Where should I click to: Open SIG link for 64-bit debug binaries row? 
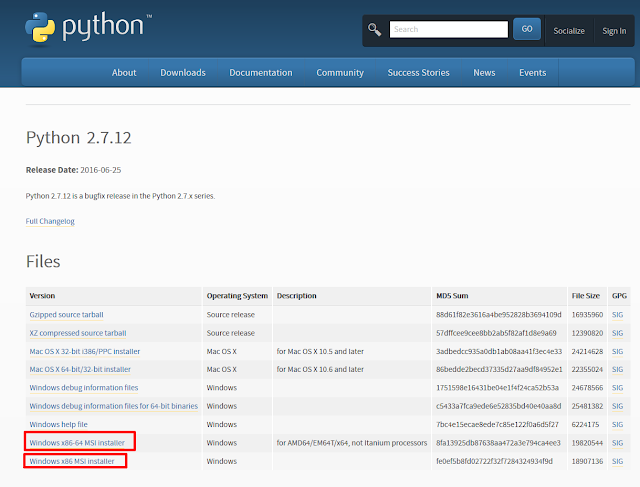click(x=617, y=406)
